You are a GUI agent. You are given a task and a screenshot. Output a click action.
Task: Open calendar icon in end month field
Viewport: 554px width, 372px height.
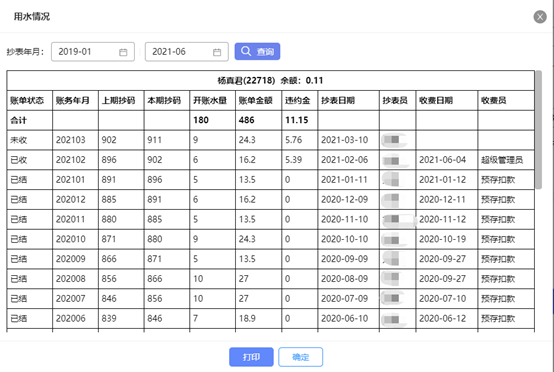[217, 52]
